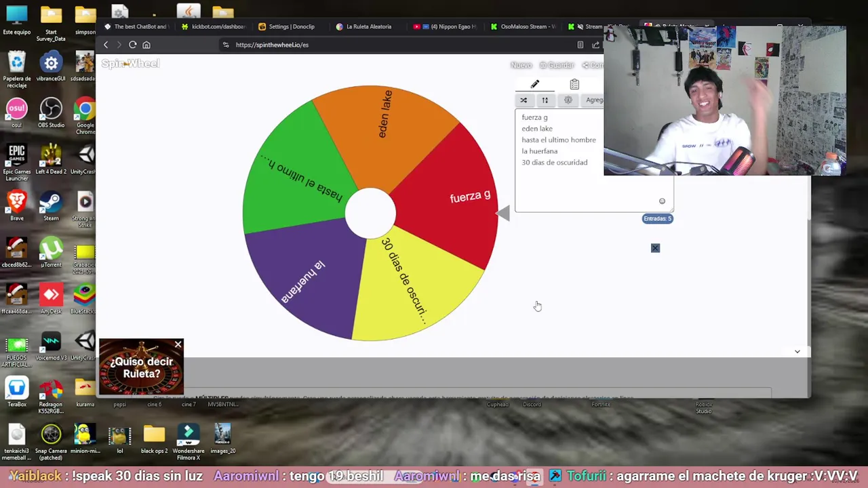
Task: Open OBS Studio desktop icon
Action: tap(51, 113)
